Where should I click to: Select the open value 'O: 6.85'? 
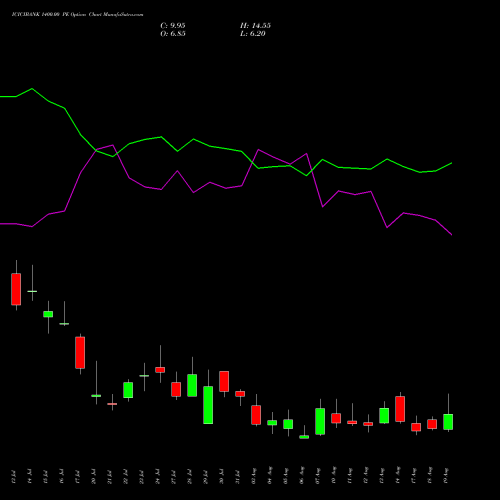pos(173,34)
